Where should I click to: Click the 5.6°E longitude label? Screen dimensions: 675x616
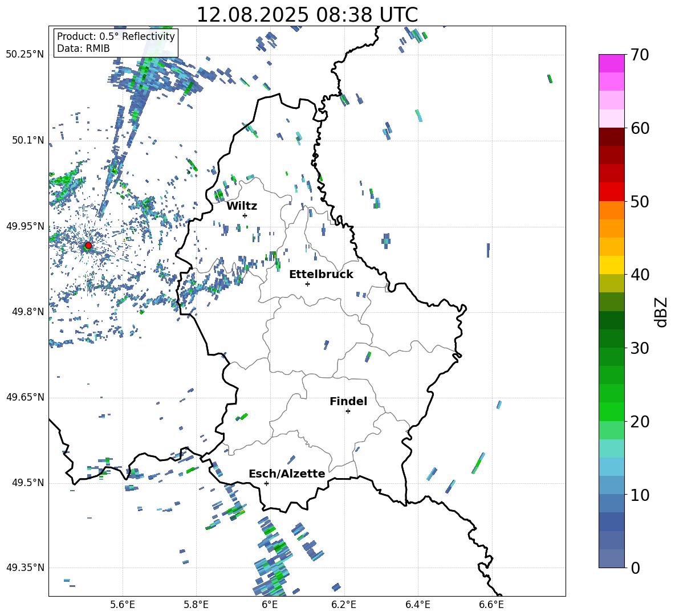tap(123, 605)
